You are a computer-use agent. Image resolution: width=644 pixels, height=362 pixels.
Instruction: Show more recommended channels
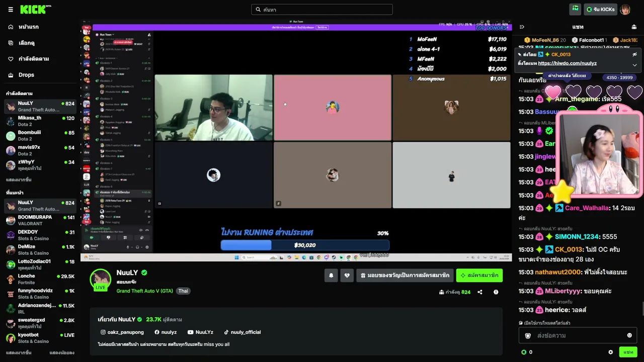pyautogui.click(x=19, y=353)
